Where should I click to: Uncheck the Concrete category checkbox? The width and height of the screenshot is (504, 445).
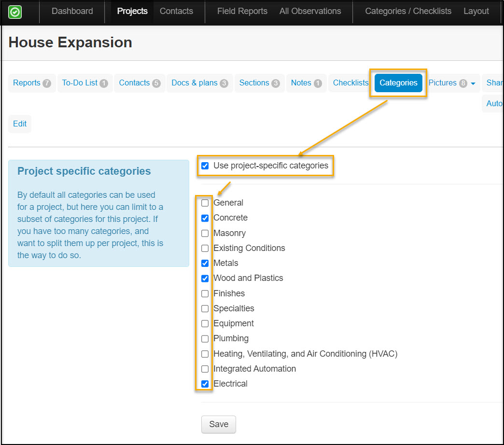click(205, 218)
